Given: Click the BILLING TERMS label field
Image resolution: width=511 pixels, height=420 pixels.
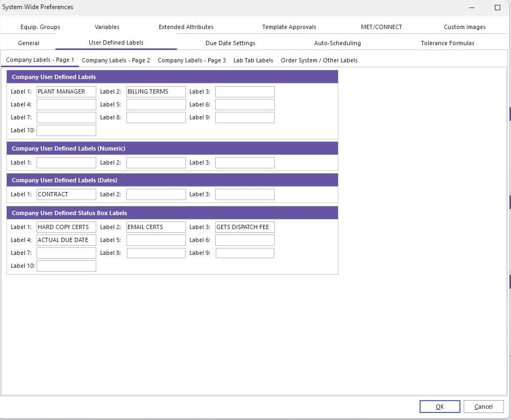Looking at the screenshot, I should [156, 91].
